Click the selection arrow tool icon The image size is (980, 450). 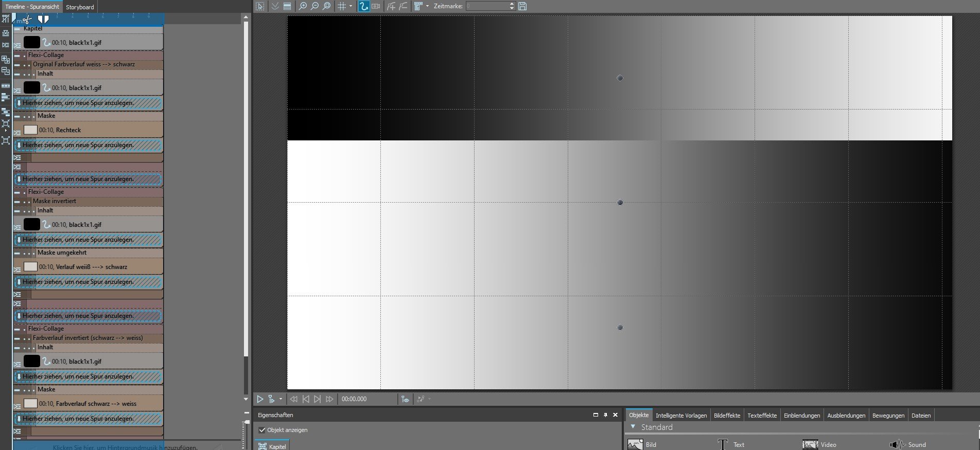coord(260,6)
